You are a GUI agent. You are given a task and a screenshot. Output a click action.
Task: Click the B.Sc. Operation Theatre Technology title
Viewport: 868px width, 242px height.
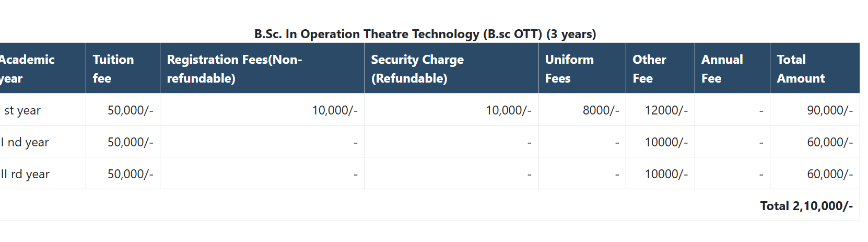point(425,34)
